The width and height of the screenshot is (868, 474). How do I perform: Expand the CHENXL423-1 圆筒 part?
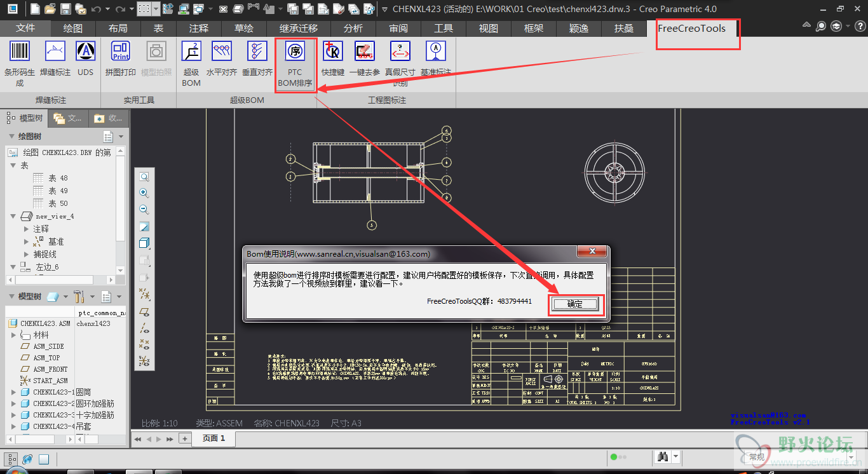pos(14,392)
